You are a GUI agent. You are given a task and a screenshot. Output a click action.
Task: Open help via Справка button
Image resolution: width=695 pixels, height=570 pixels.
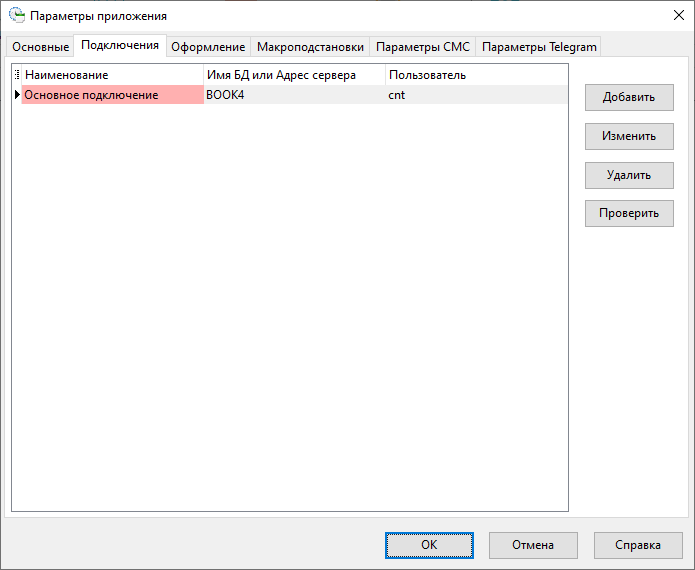tap(638, 545)
